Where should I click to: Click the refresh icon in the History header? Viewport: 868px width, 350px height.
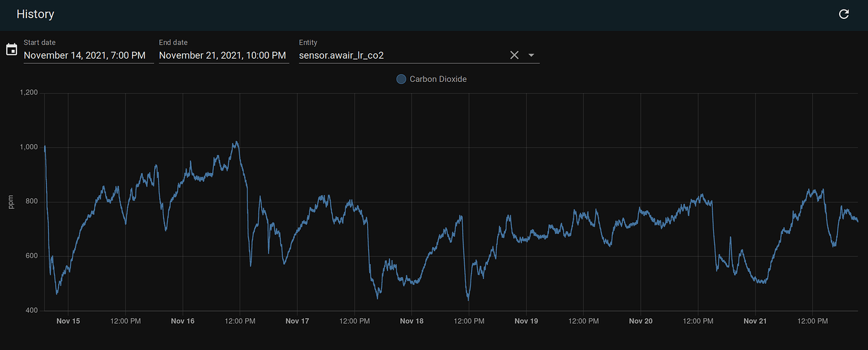[844, 14]
